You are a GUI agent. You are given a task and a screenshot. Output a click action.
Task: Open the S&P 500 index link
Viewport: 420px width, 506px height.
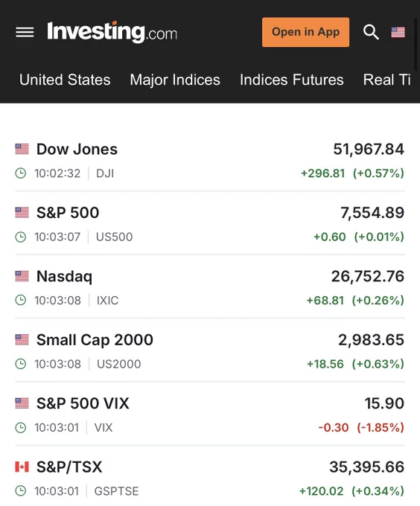68,213
